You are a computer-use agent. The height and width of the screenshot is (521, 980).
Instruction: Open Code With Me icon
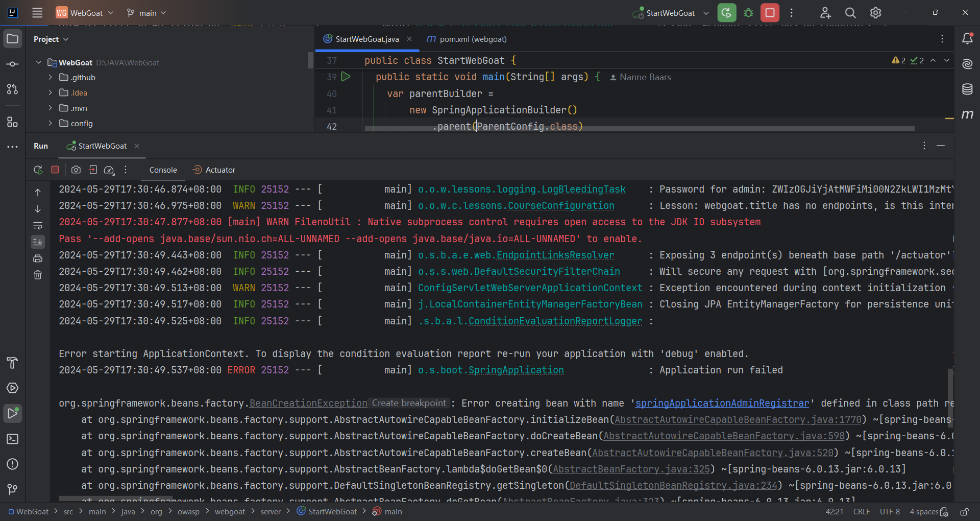tap(825, 13)
